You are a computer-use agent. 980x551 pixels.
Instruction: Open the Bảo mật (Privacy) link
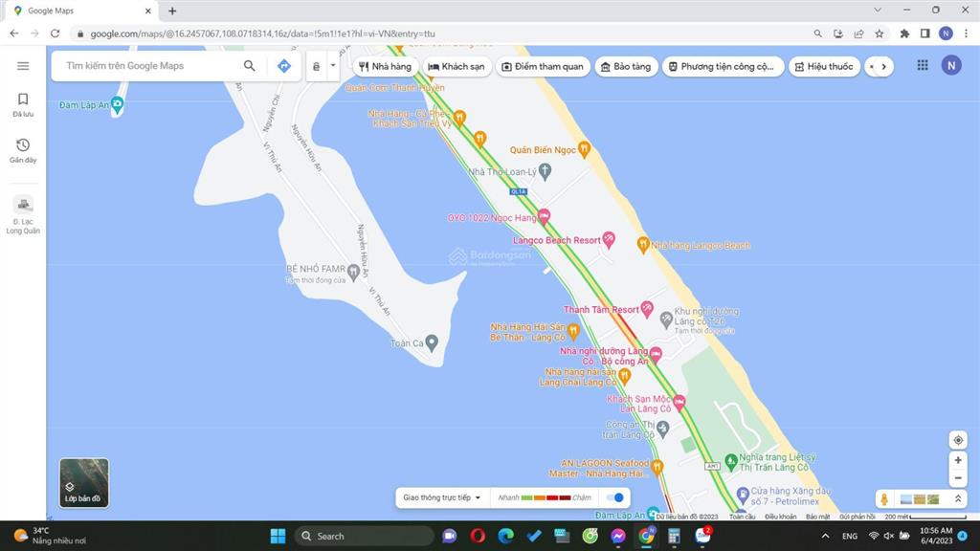817,517
